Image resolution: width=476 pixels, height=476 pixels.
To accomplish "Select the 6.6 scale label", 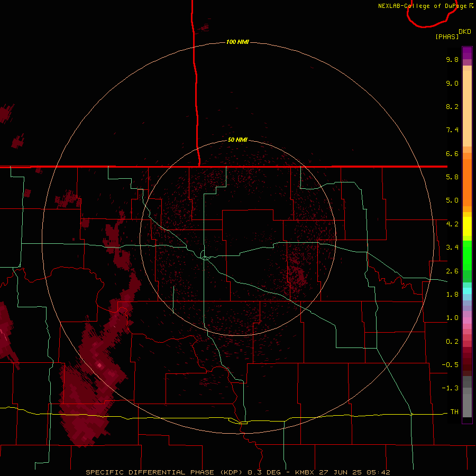I will coord(452,153).
